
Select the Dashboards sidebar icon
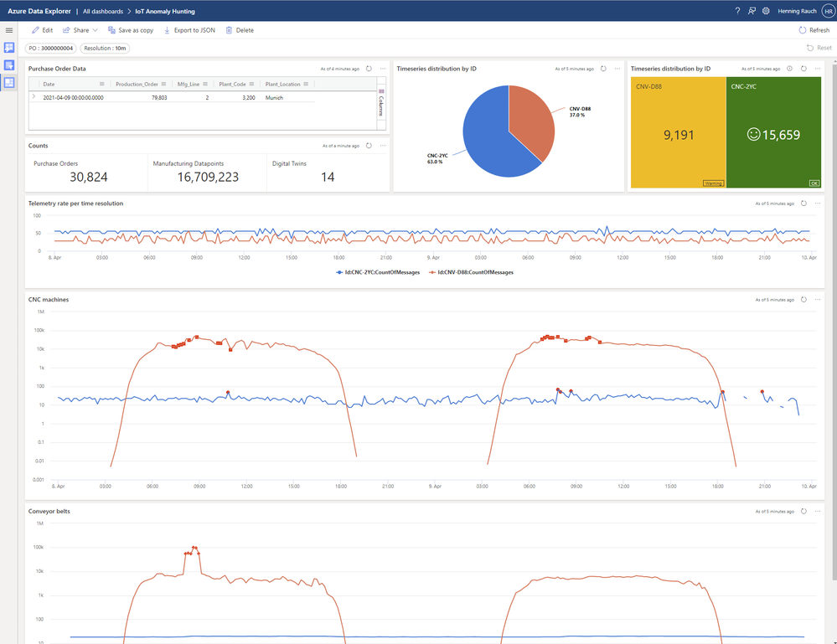point(9,82)
